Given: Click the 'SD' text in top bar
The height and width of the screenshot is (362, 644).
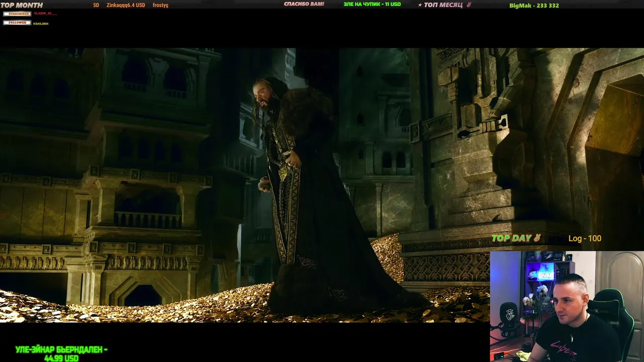Looking at the screenshot, I should pyautogui.click(x=96, y=5).
